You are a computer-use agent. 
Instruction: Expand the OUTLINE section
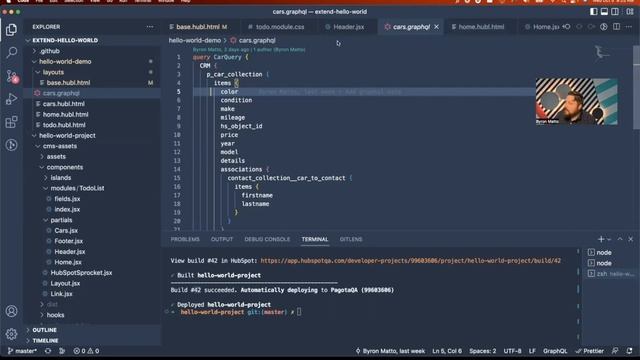click(x=92, y=330)
